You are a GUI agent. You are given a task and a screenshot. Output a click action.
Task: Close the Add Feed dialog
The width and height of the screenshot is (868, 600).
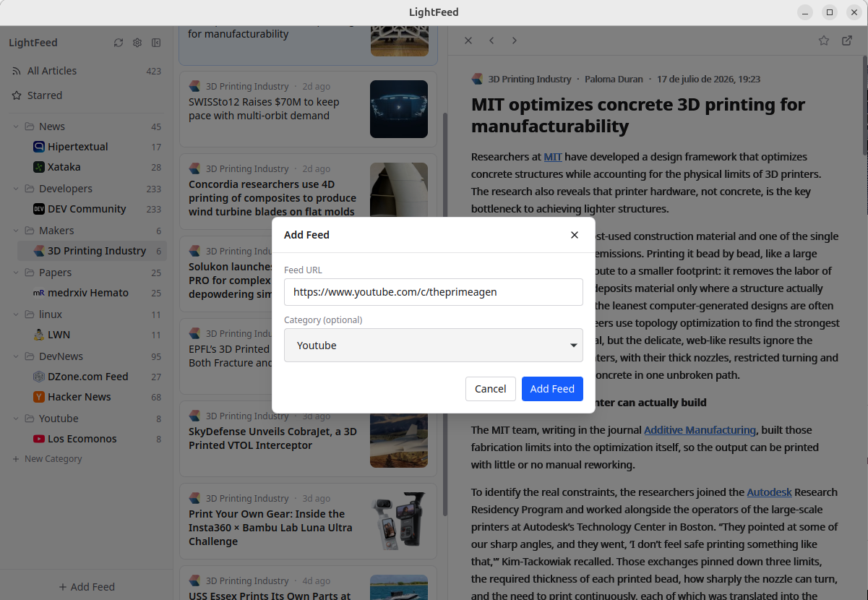(575, 235)
